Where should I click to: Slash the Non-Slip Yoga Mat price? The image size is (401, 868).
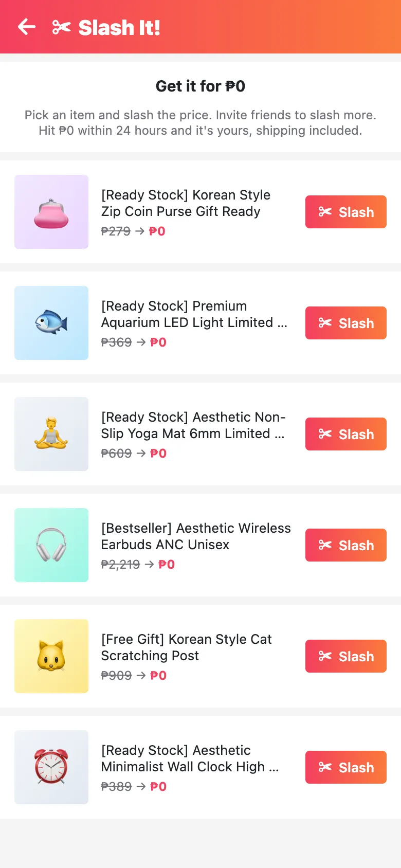pos(346,434)
